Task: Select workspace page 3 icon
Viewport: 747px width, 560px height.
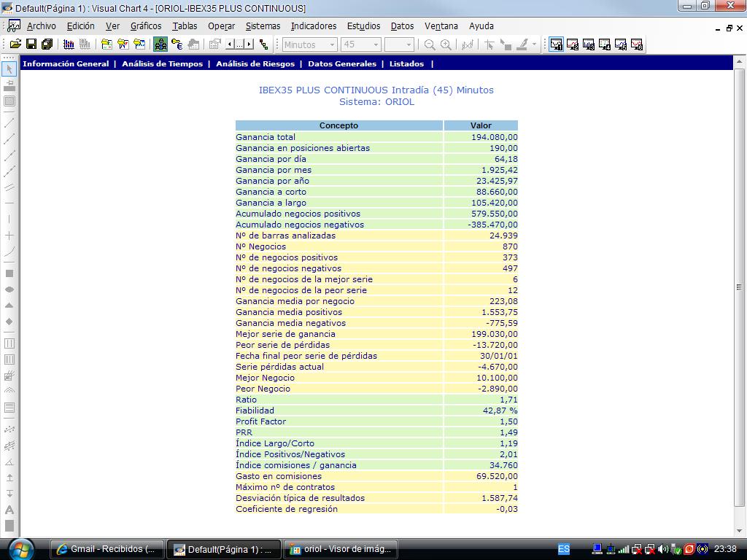Action: pos(589,44)
